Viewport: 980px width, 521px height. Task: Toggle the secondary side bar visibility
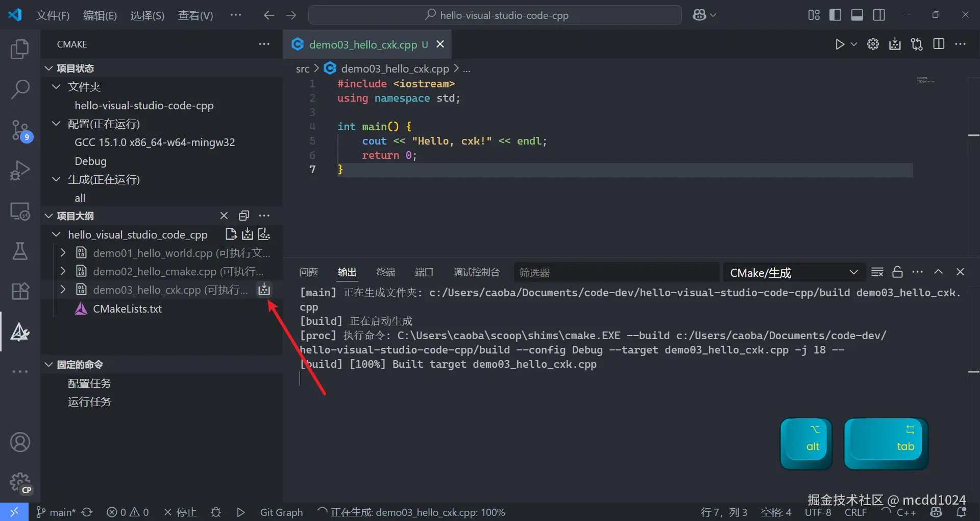click(879, 15)
